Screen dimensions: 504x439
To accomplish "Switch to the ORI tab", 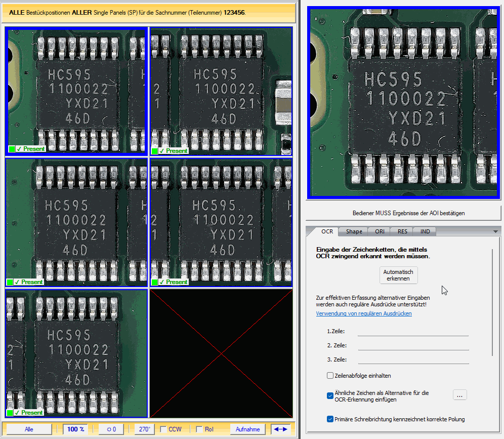I will click(x=380, y=231).
